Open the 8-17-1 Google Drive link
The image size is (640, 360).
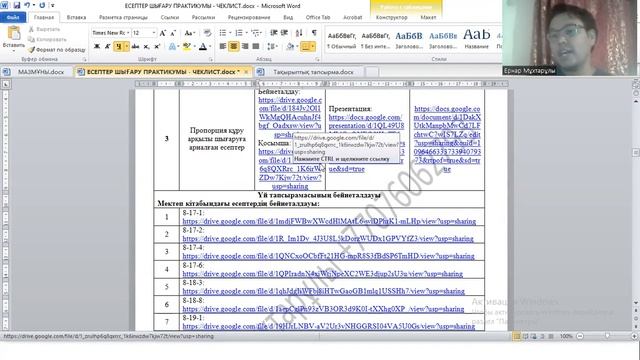pos(329,222)
